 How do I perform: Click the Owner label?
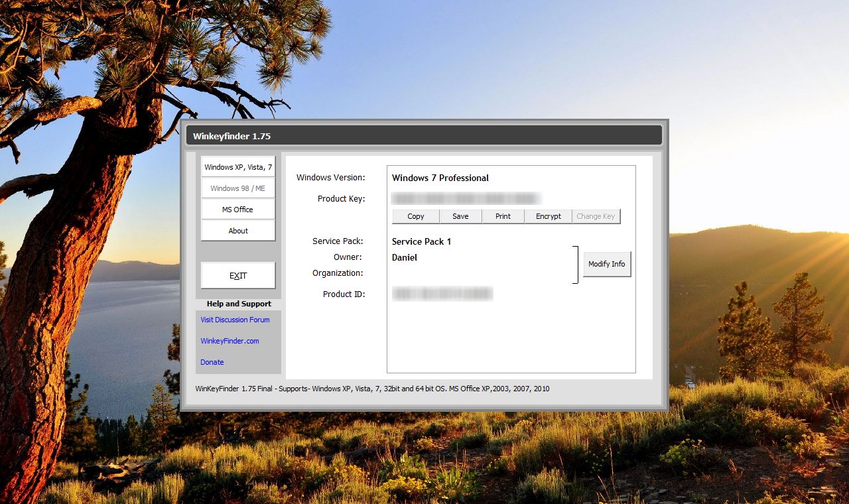(x=348, y=257)
